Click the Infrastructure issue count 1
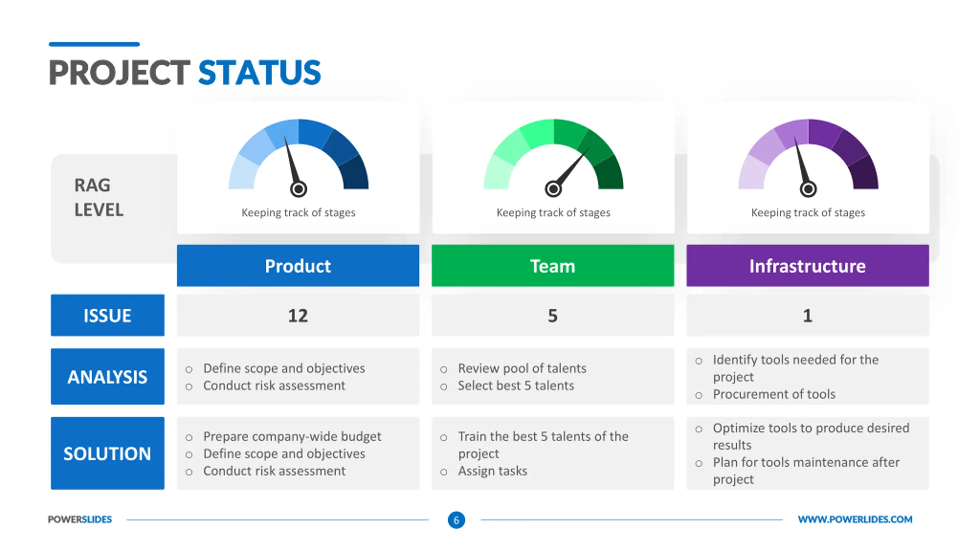The image size is (980, 551). 807,316
